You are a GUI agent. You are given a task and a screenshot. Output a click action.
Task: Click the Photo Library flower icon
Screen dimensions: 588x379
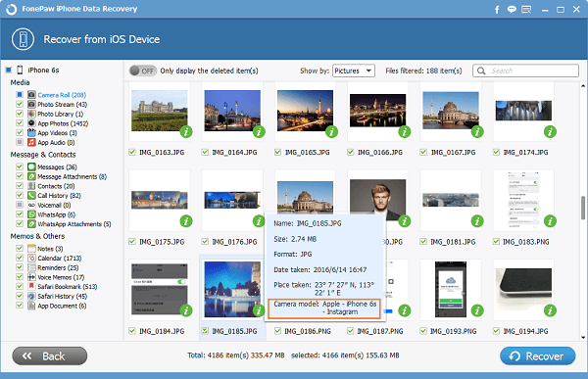[31, 114]
